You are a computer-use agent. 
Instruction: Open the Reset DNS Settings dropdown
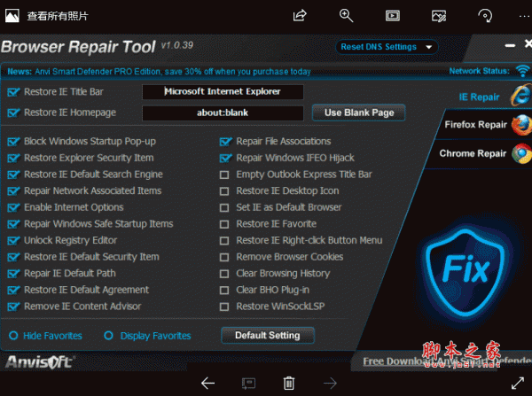[x=387, y=47]
